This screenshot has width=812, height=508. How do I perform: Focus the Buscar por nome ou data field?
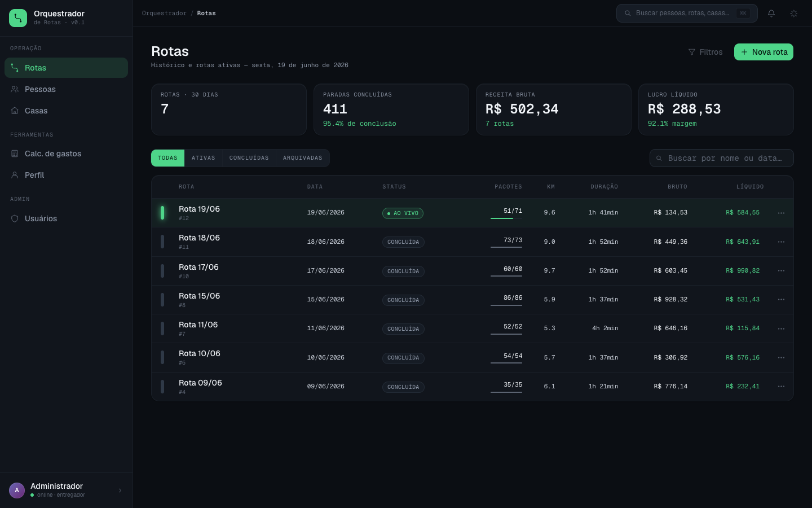[722, 158]
